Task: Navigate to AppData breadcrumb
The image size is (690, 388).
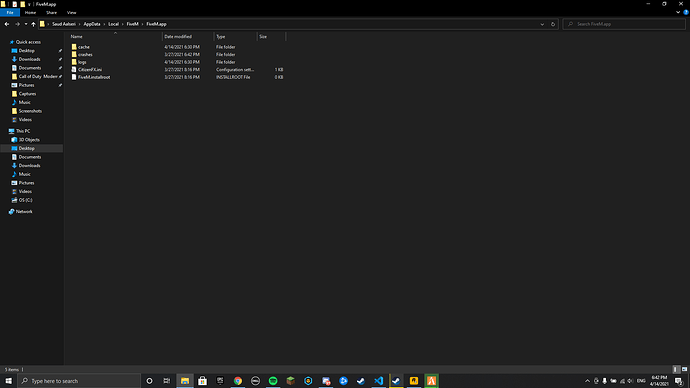Action: (x=92, y=24)
